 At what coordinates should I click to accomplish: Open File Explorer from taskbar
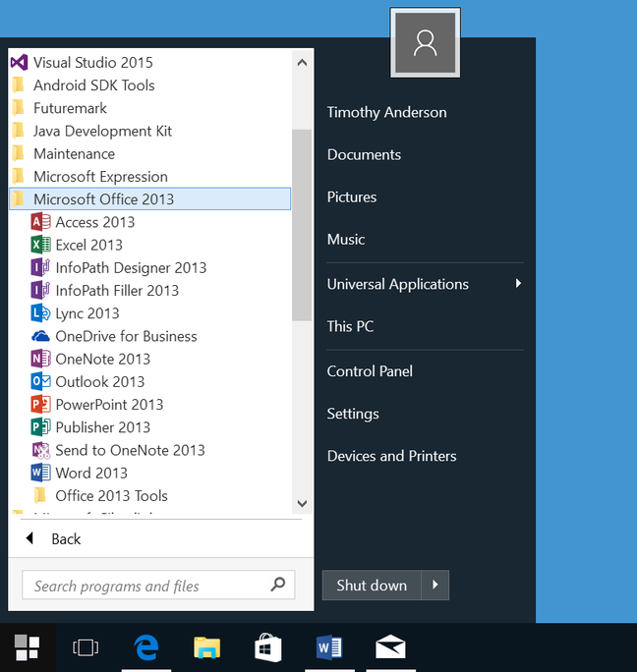pos(207,647)
